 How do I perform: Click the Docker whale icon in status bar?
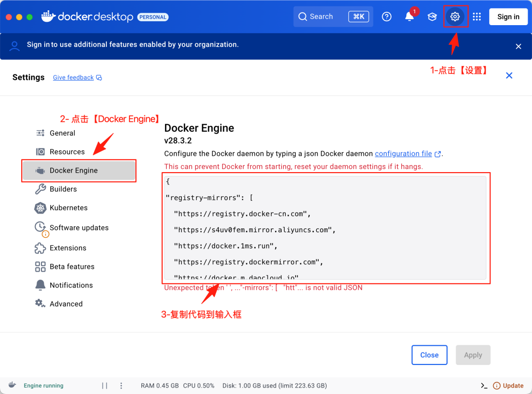(12, 385)
